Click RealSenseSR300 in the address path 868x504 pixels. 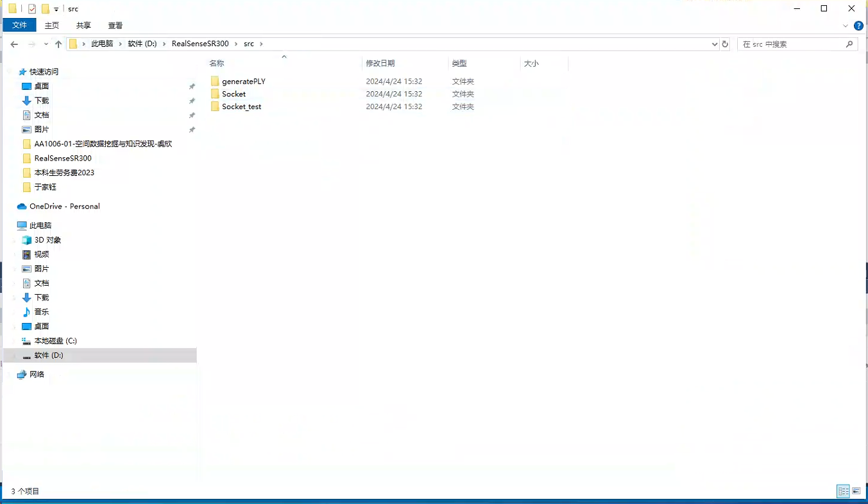click(200, 44)
